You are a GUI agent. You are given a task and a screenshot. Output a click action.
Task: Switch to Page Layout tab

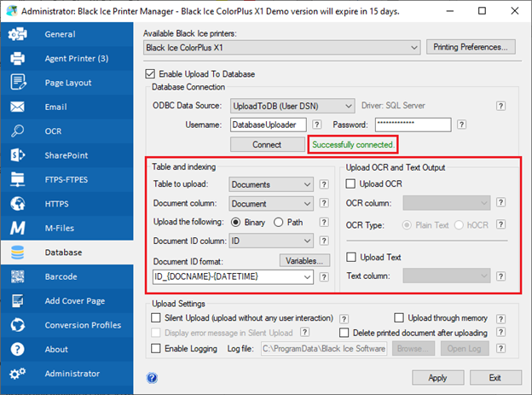(x=66, y=83)
